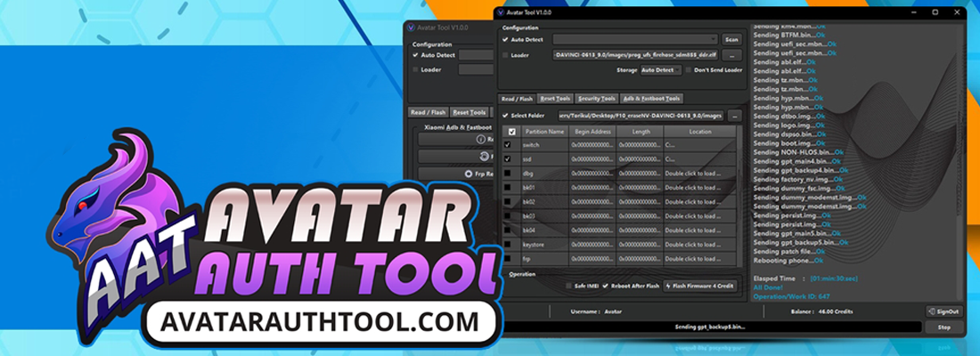Click the Stop button
This screenshot has width=980, height=356.
pos(944,328)
